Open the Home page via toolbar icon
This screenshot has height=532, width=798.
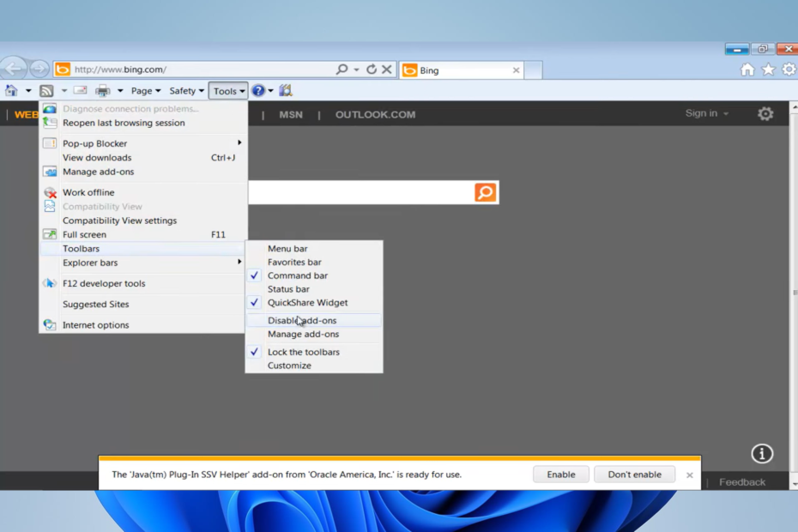tap(11, 90)
